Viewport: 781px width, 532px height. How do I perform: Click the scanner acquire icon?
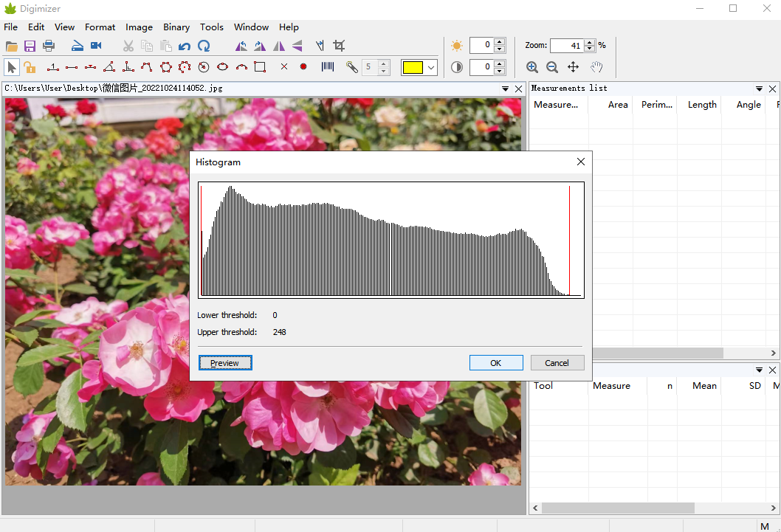pyautogui.click(x=78, y=46)
